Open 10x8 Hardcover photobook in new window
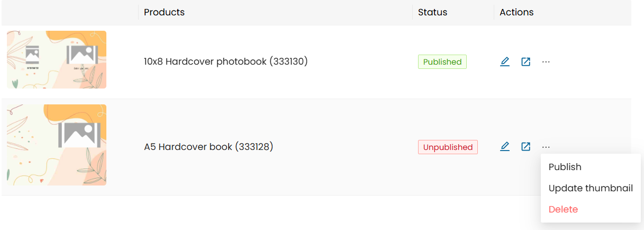This screenshot has width=644, height=230. pos(525,62)
